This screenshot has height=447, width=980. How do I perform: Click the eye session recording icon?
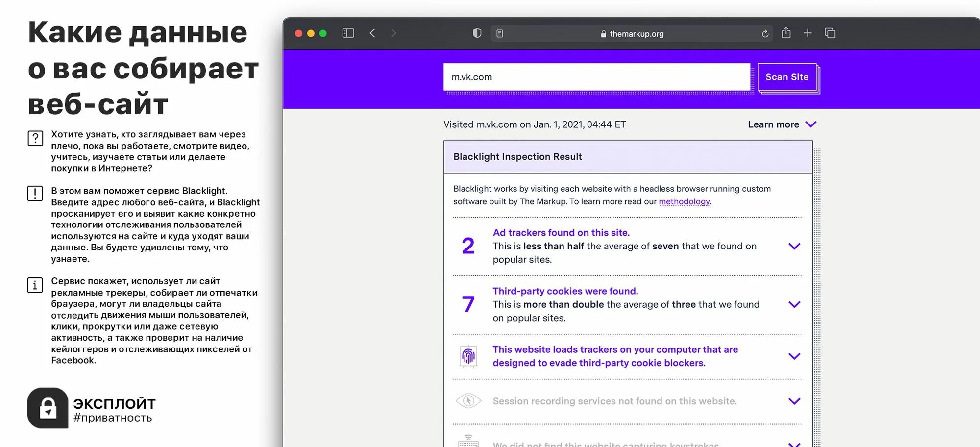tap(468, 401)
